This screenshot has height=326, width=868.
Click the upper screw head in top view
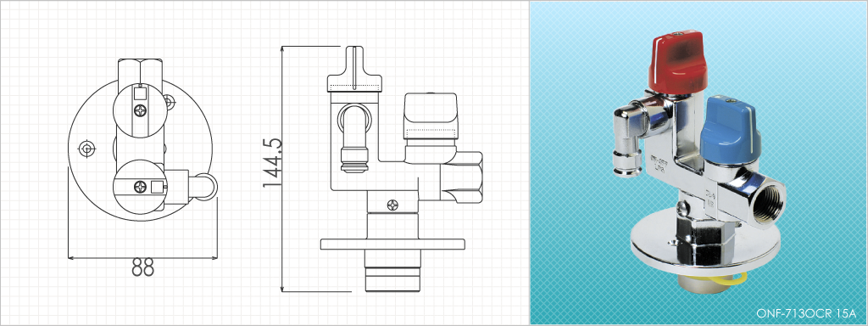pos(141,111)
